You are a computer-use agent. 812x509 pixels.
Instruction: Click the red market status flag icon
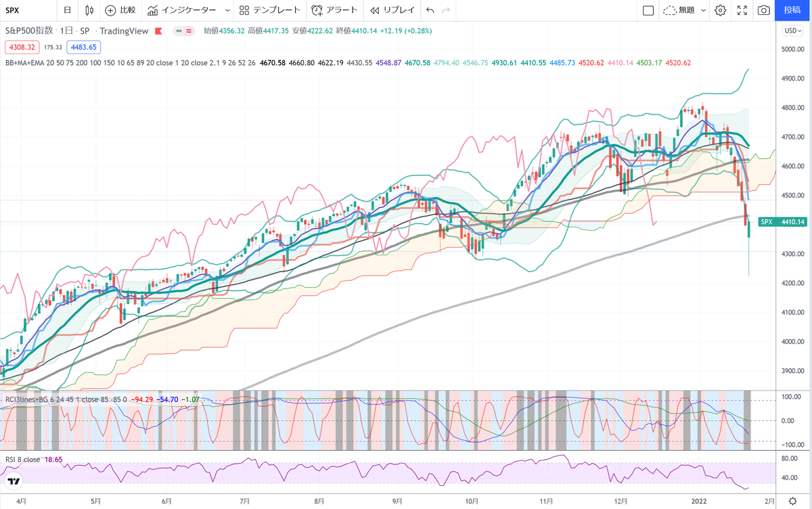[x=158, y=31]
